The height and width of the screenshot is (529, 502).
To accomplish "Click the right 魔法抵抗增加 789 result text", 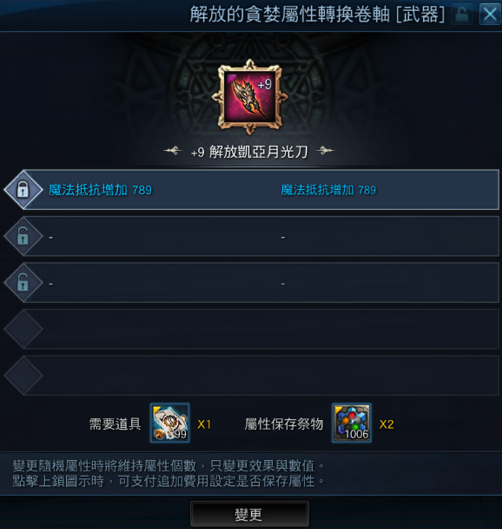I will (329, 190).
